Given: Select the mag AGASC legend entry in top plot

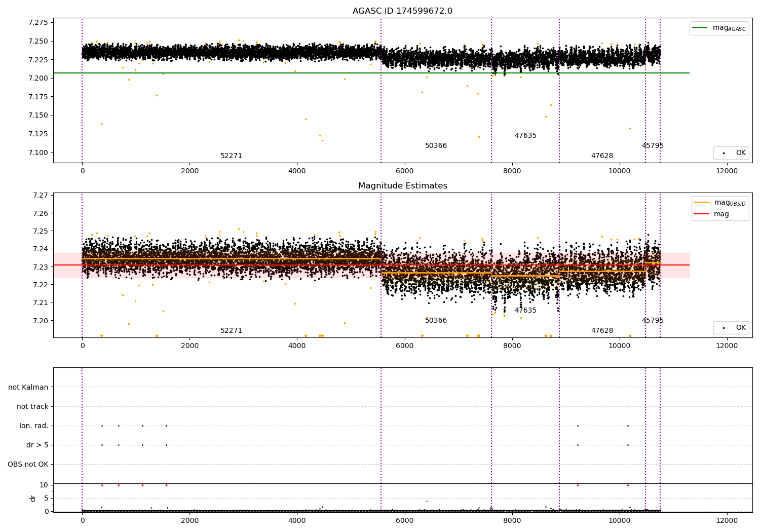Looking at the screenshot, I should [x=719, y=28].
